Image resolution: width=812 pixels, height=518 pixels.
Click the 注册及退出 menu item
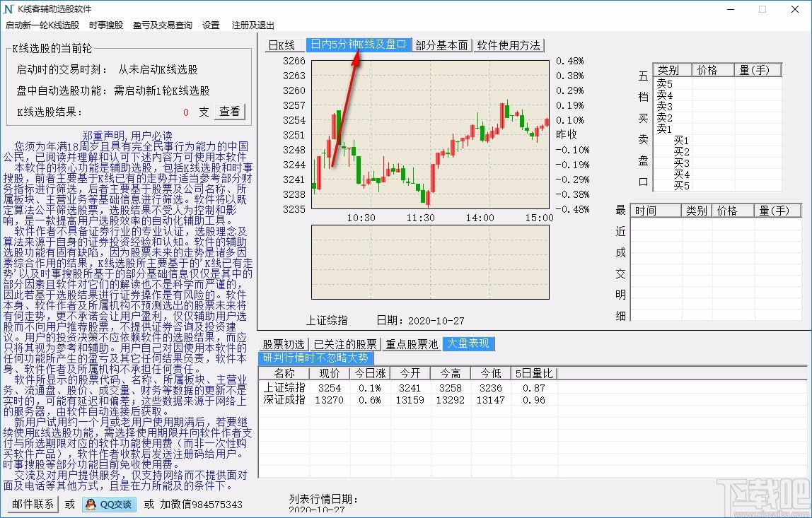tap(254, 25)
